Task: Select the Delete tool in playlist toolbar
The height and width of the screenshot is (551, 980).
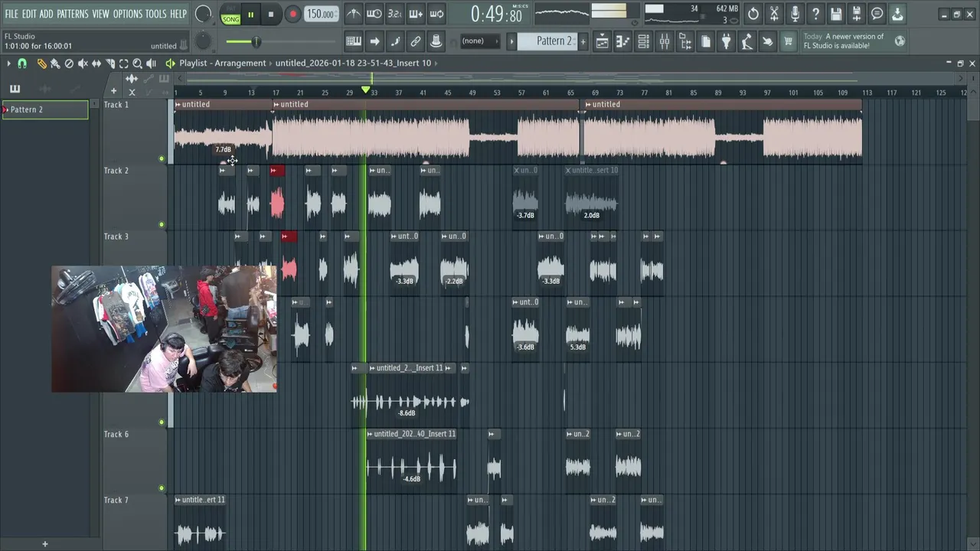Action: tap(69, 64)
